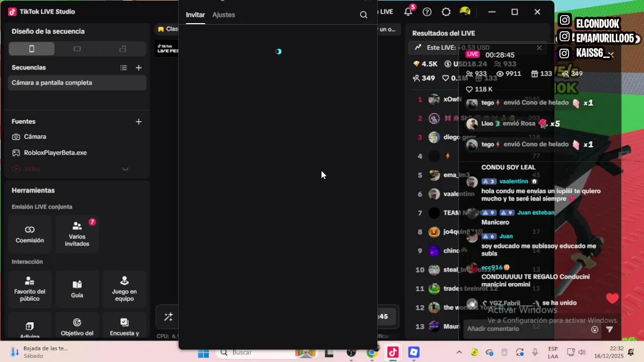Open TikTok LIVE Studio taskbar icon

(x=393, y=352)
